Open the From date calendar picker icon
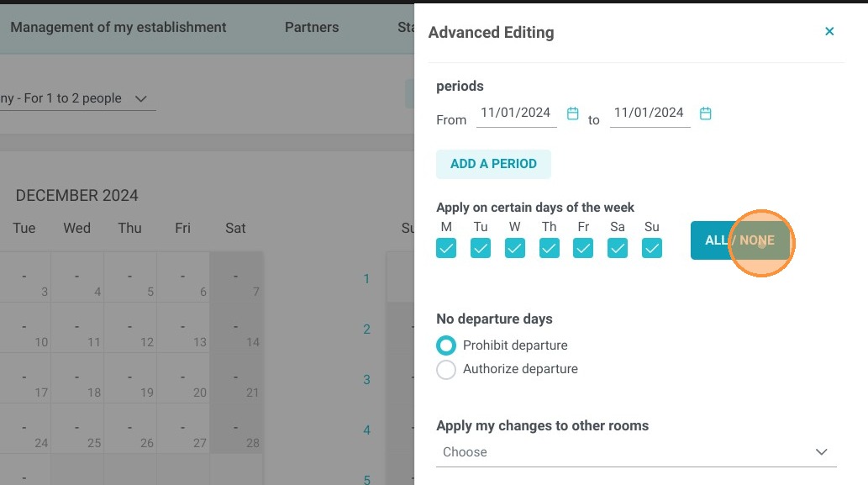 click(x=572, y=113)
